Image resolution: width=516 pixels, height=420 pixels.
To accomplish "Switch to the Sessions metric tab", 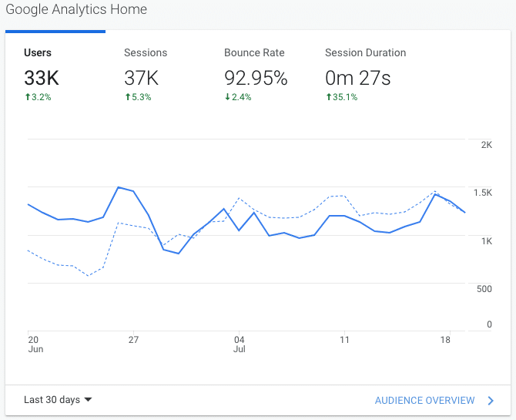I will click(146, 53).
